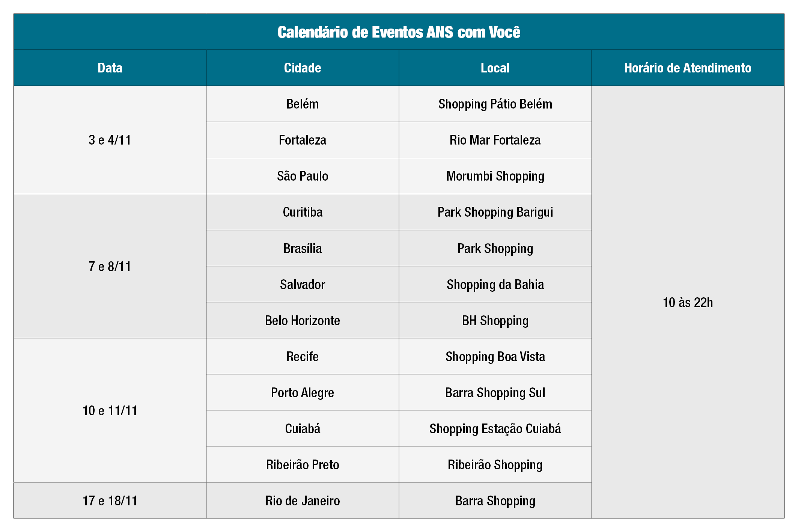798x532 pixels.
Task: Click the Horário de Atendimento header
Action: point(688,68)
